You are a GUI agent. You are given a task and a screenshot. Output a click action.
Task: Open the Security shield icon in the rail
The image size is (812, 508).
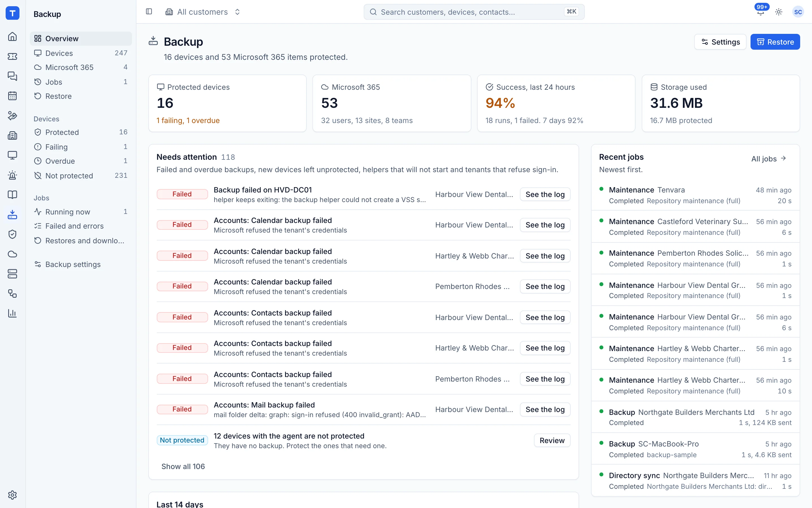tap(12, 234)
